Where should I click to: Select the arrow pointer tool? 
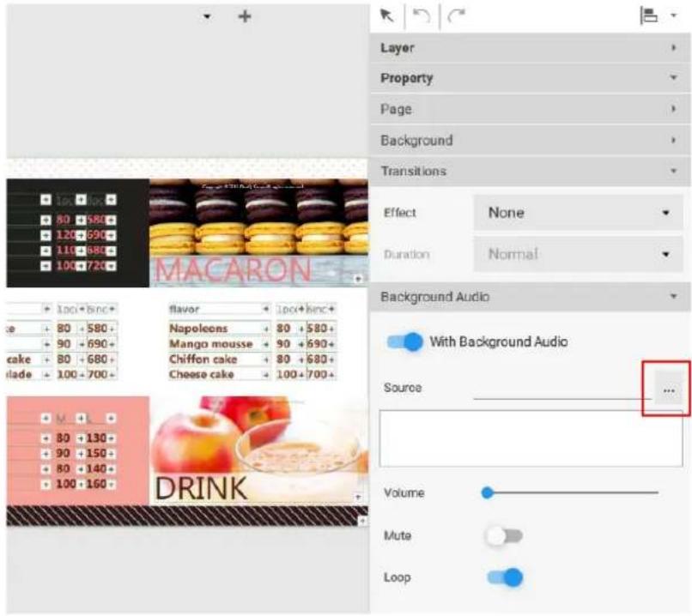point(387,16)
